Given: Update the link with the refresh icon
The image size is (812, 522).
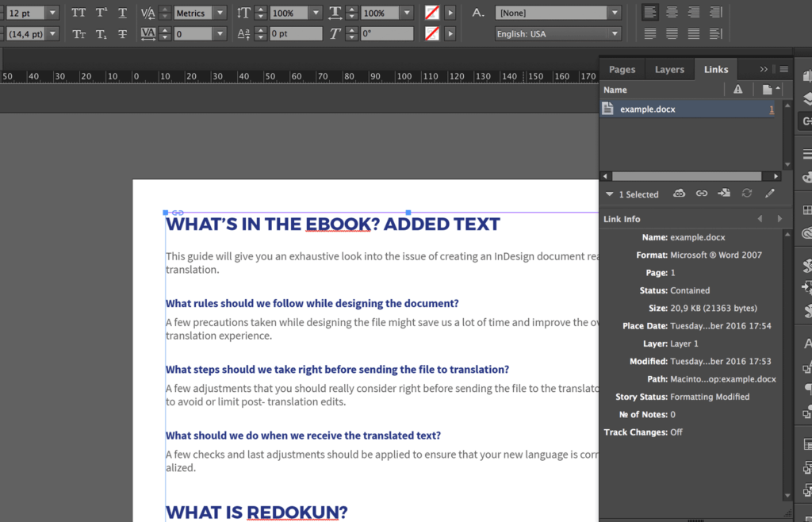Looking at the screenshot, I should pyautogui.click(x=747, y=193).
